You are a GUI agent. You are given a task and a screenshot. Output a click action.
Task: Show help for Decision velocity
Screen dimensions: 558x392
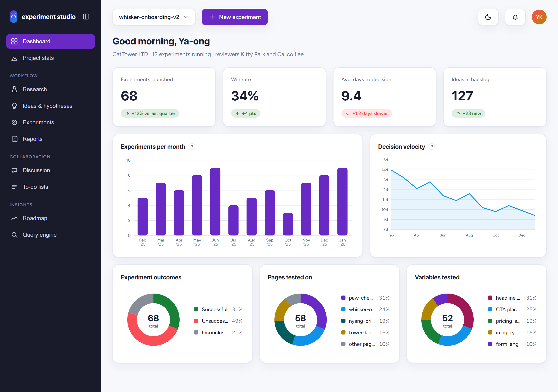click(x=432, y=147)
